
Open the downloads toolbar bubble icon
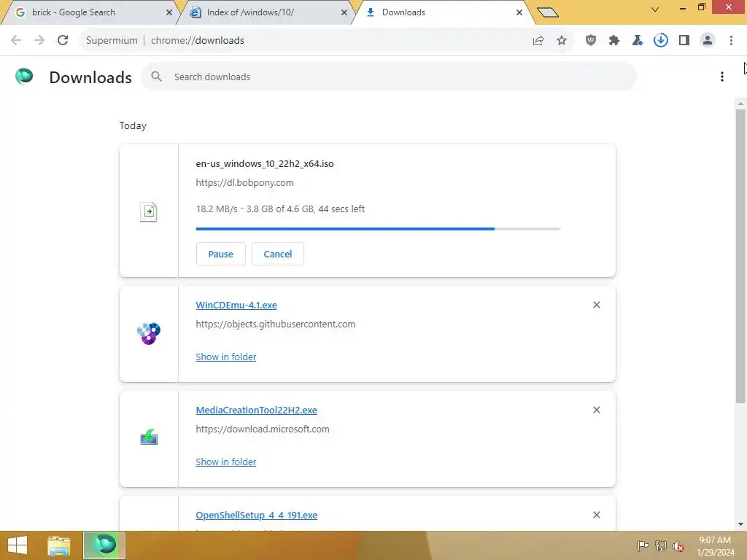point(661,41)
